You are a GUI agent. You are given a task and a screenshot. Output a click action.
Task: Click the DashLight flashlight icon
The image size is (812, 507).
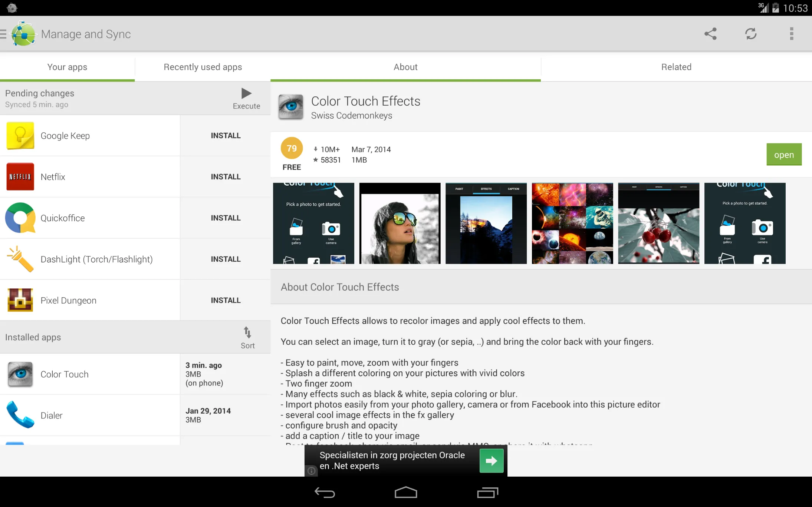pyautogui.click(x=20, y=259)
